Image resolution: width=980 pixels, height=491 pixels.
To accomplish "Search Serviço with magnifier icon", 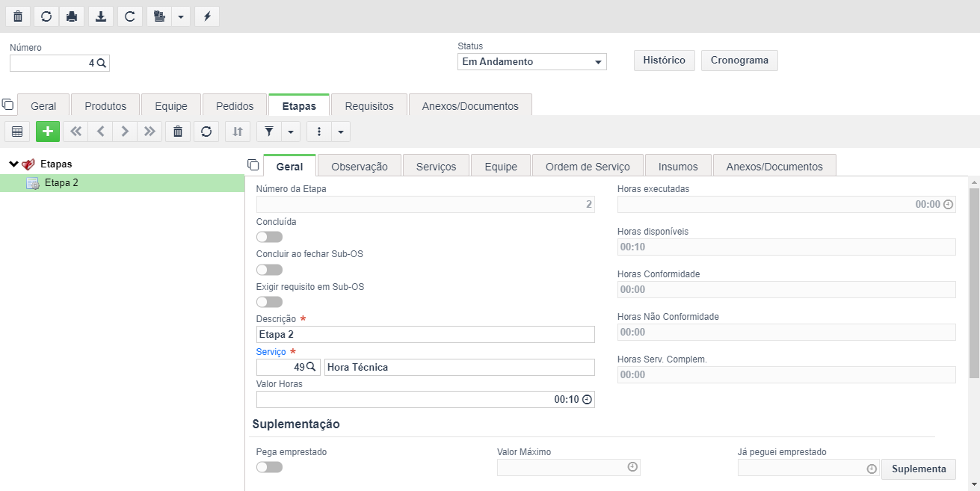I will tap(311, 367).
